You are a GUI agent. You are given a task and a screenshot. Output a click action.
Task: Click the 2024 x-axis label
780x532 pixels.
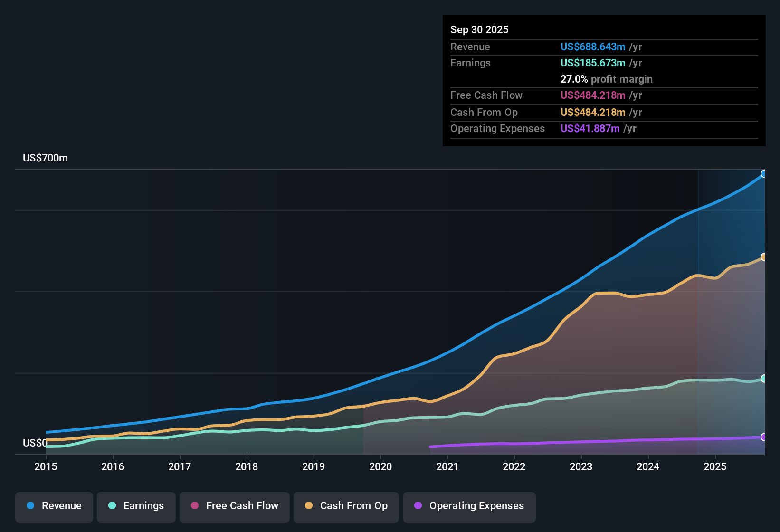coord(648,466)
